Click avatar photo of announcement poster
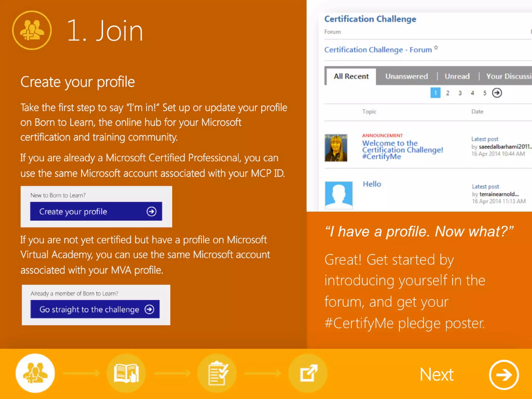 click(336, 148)
